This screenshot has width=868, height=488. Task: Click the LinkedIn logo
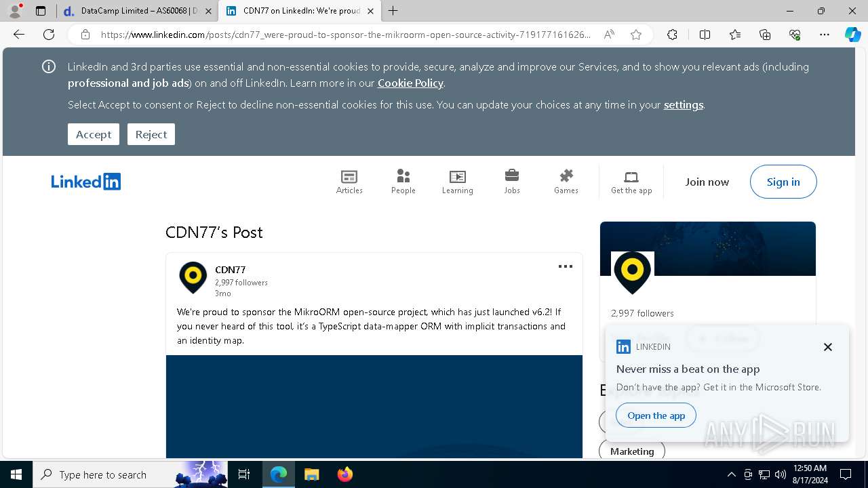pyautogui.click(x=86, y=182)
